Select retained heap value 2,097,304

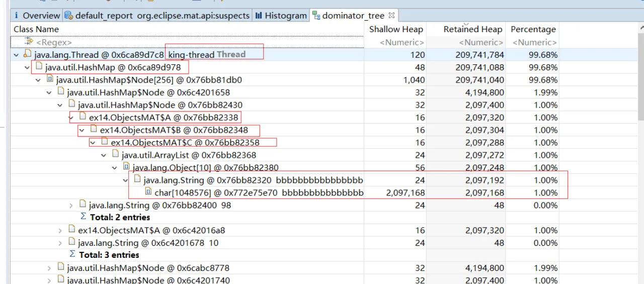[485, 130]
